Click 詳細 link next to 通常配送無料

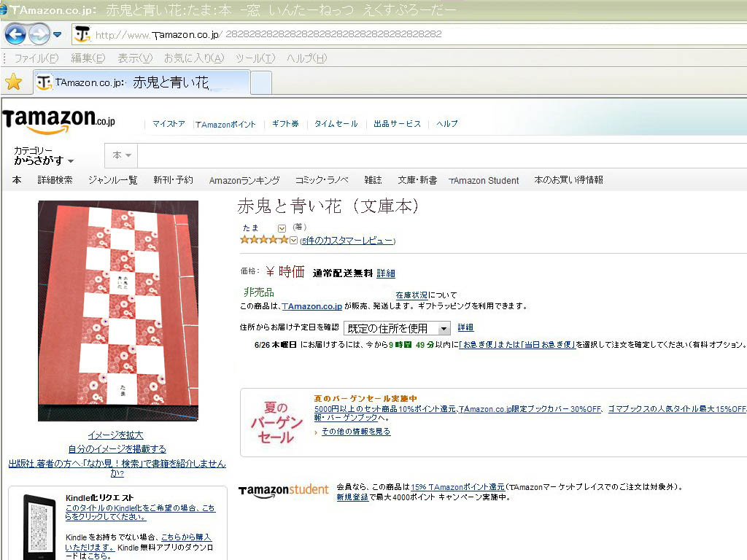(x=386, y=273)
